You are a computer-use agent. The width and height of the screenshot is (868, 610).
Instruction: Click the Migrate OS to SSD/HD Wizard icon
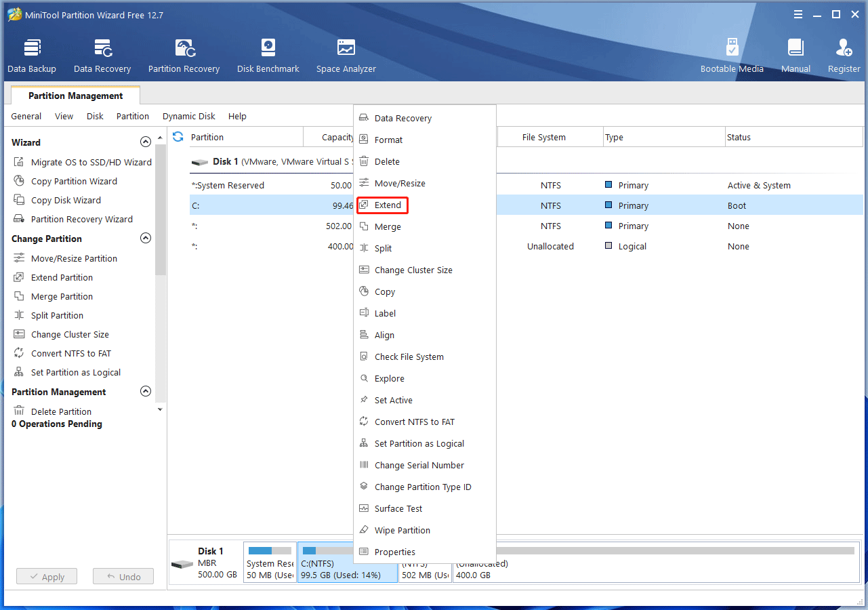(19, 162)
